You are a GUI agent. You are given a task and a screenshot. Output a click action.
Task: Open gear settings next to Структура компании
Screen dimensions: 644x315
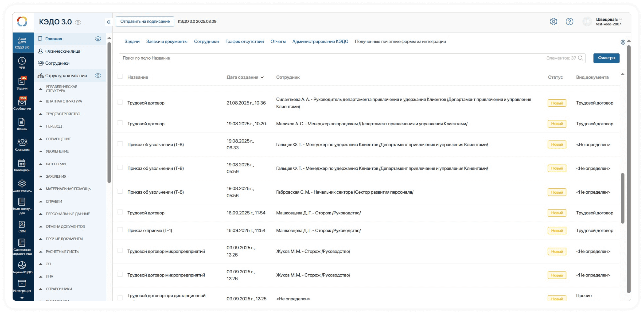(98, 75)
